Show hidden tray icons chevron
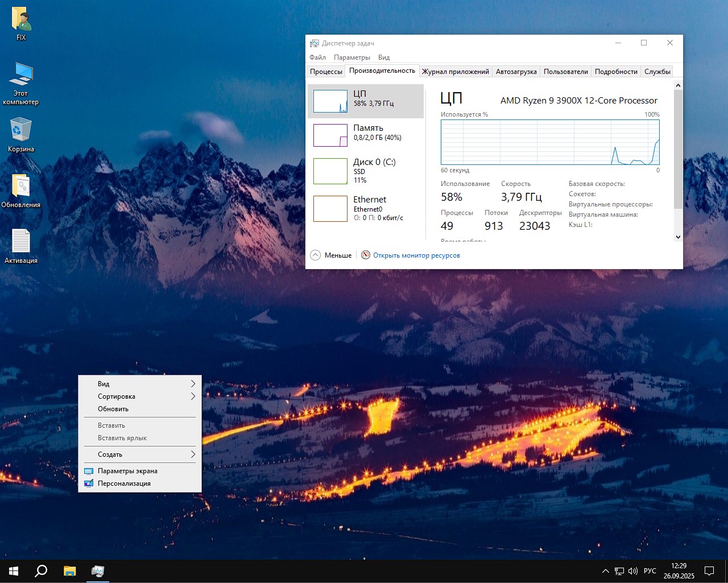Screen dimensions: 728x583 (x=606, y=571)
